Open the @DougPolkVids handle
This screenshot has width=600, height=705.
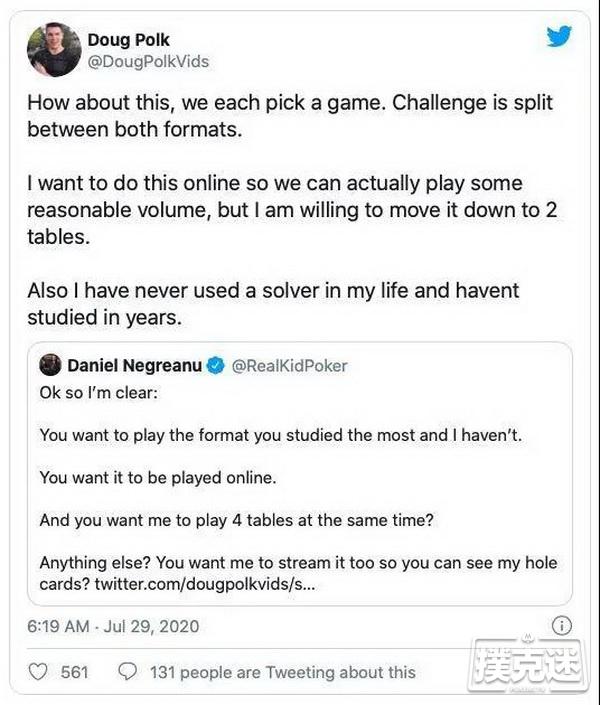[148, 62]
